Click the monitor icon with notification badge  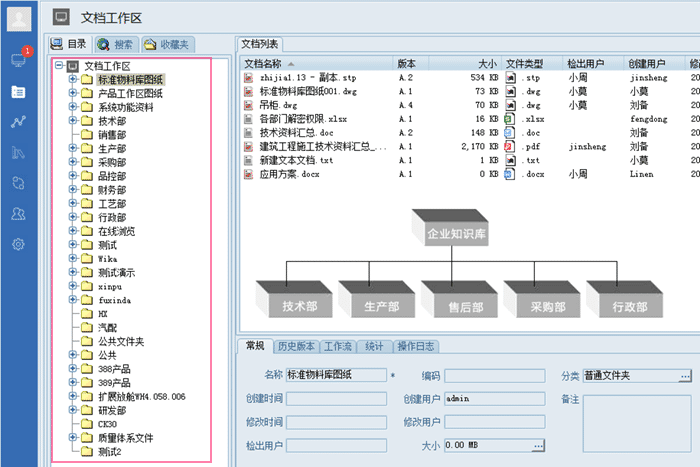18,60
